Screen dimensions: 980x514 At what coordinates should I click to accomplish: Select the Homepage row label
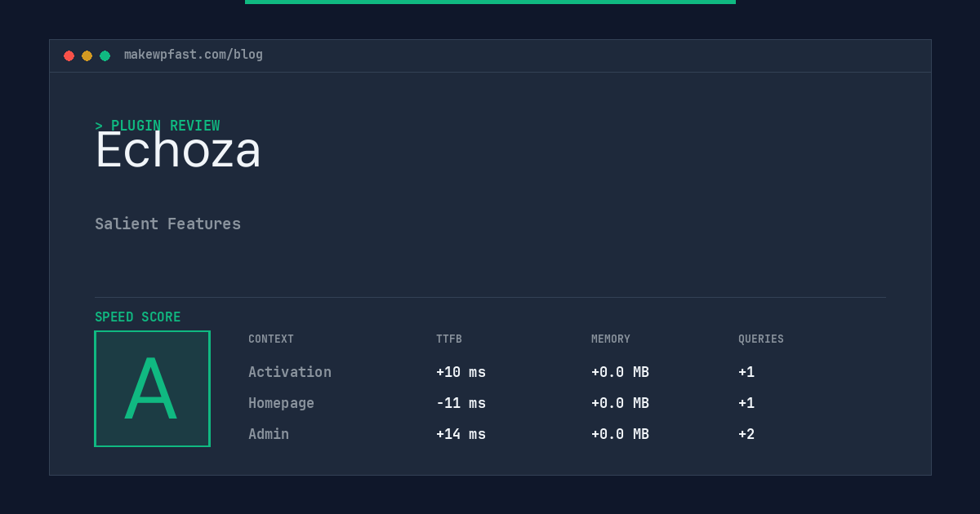click(x=281, y=403)
